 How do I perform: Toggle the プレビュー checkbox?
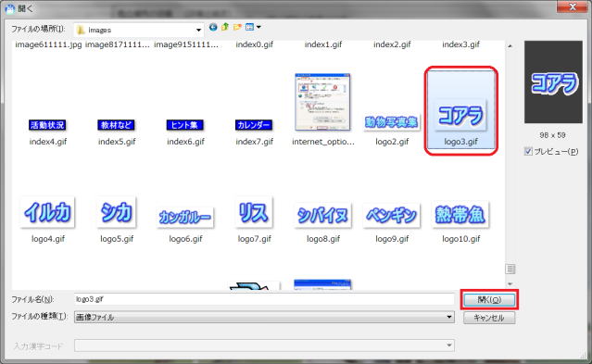pos(528,151)
